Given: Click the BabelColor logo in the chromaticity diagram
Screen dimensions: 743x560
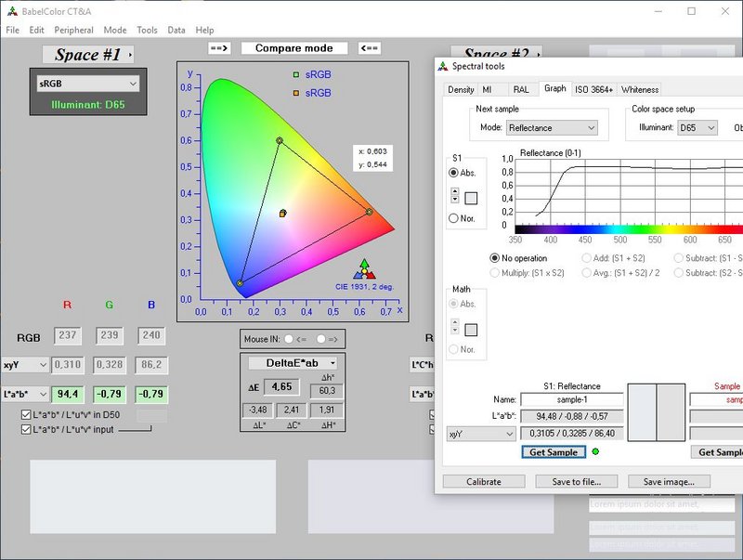Looking at the screenshot, I should [x=364, y=269].
